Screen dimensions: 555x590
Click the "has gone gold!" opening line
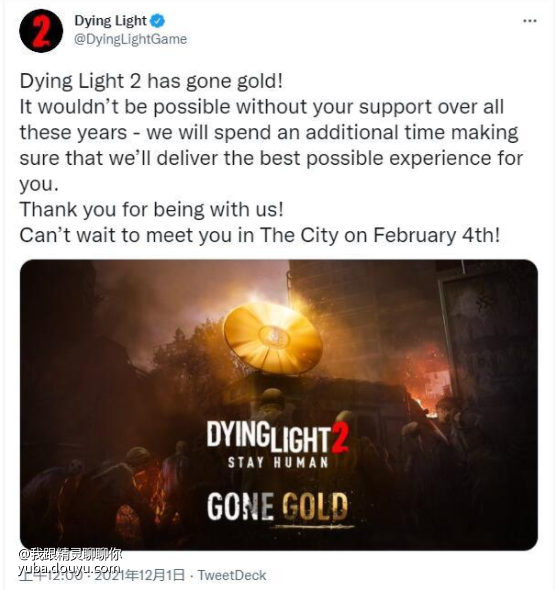[214, 81]
